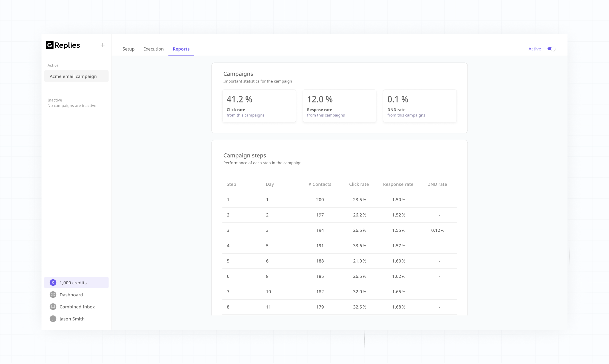Click the Response rate column header
This screenshot has height=364, width=609.
coord(398,184)
